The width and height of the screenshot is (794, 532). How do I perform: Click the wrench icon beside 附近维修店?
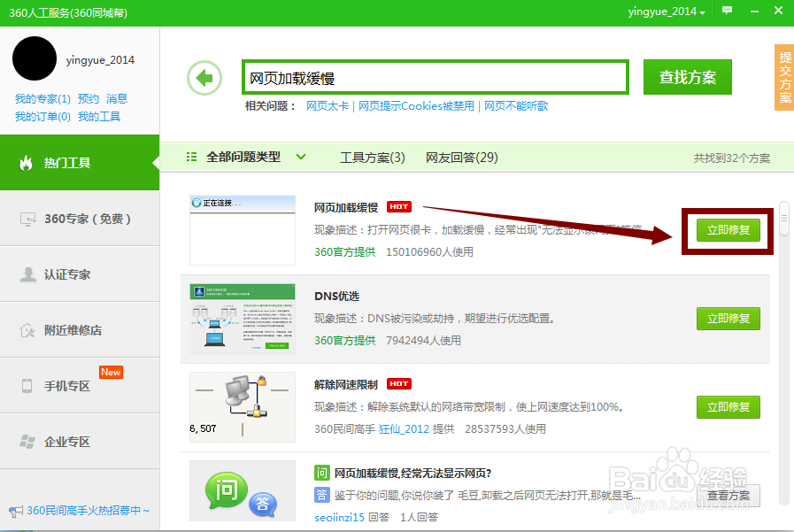pos(27,330)
